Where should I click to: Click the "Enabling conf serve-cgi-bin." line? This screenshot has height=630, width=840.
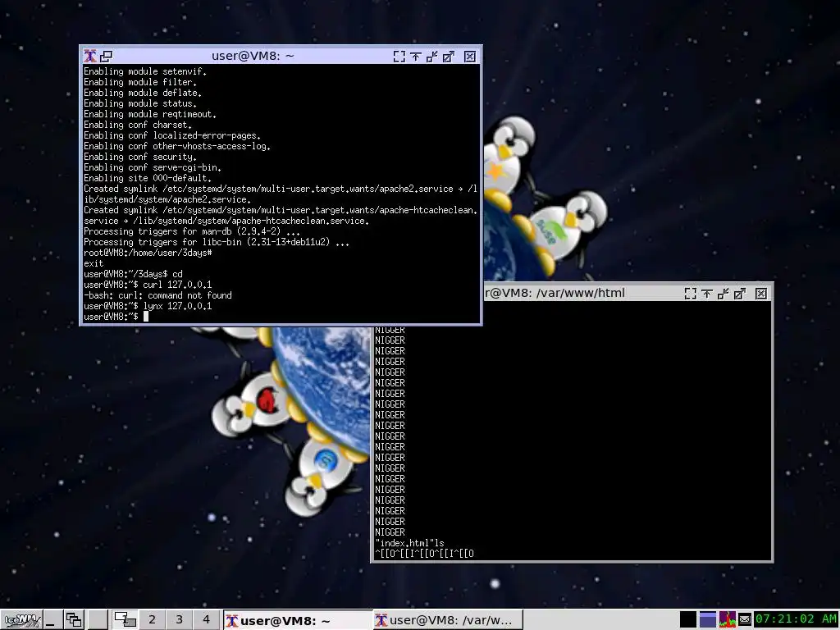coord(153,167)
